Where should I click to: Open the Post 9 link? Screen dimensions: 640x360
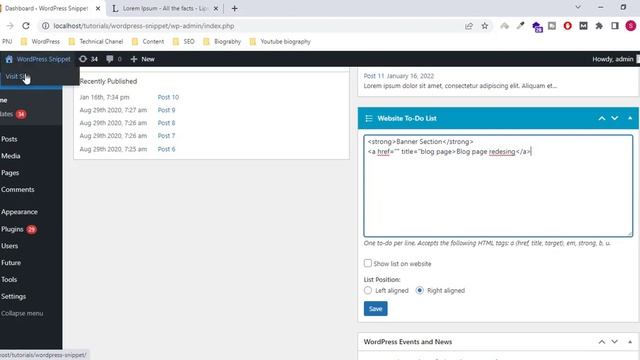pos(167,110)
